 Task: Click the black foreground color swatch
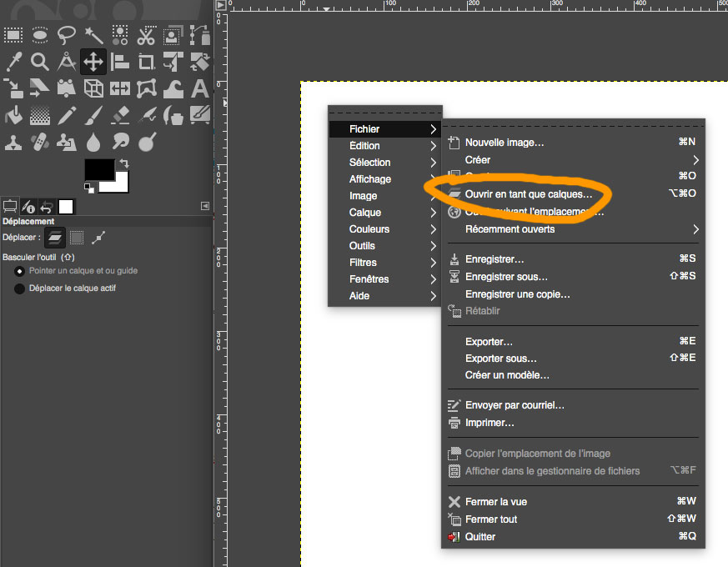point(99,169)
